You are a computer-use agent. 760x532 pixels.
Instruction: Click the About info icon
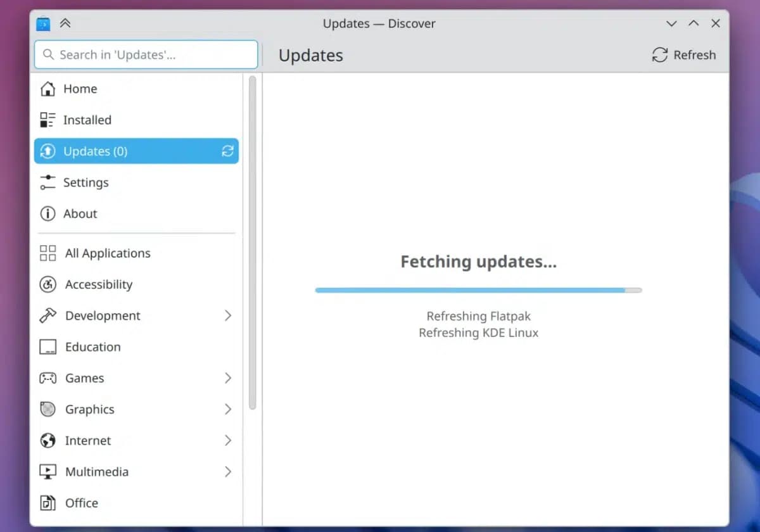tap(47, 213)
